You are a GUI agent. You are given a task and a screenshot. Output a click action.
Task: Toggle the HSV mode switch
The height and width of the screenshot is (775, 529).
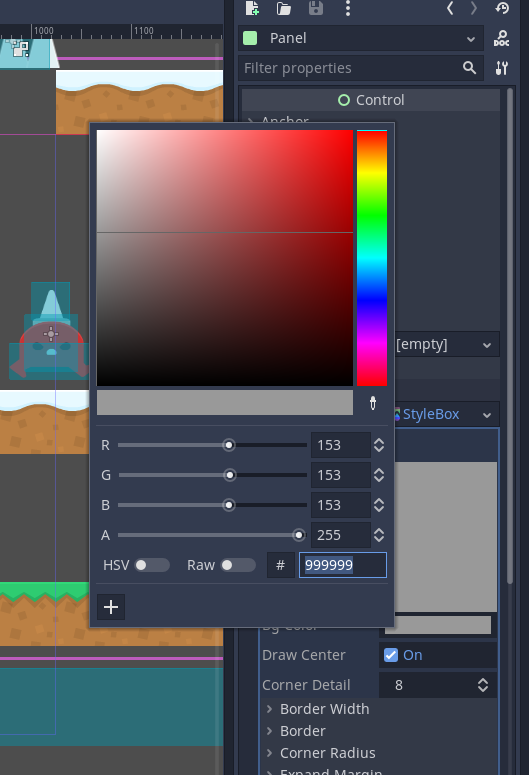[x=152, y=565]
